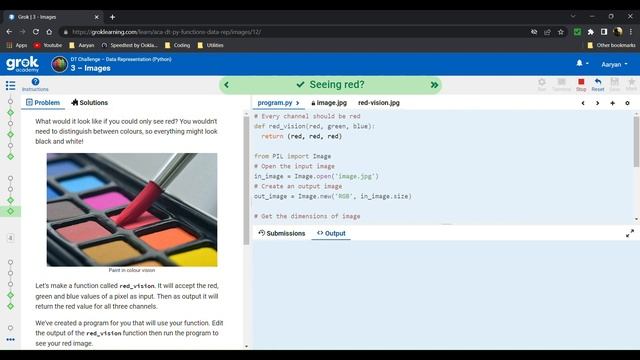Open the locked image.jpg file tab
640x360 pixels.
329,103
